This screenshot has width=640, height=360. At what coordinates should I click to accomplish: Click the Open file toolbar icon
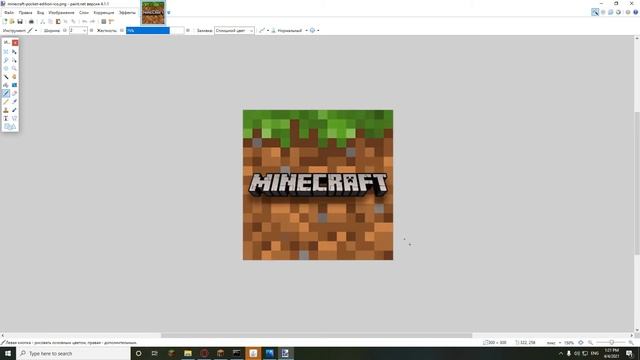(x=12, y=22)
